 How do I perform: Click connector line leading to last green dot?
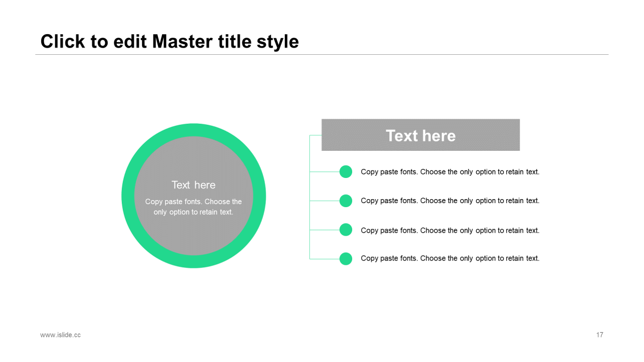coord(325,259)
